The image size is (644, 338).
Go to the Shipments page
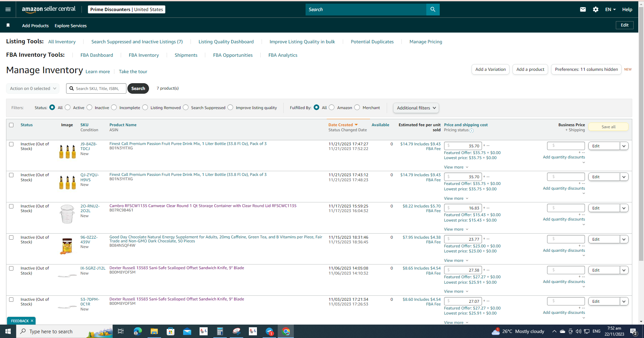tap(186, 55)
